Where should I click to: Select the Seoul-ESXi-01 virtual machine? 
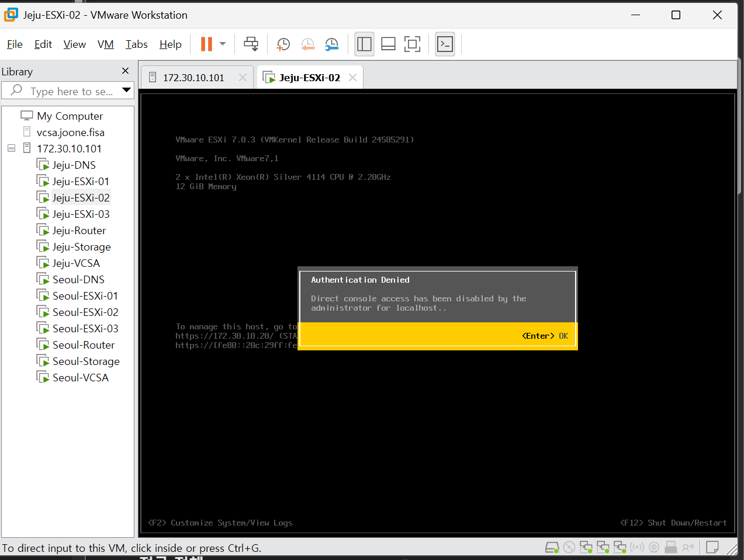coord(85,296)
